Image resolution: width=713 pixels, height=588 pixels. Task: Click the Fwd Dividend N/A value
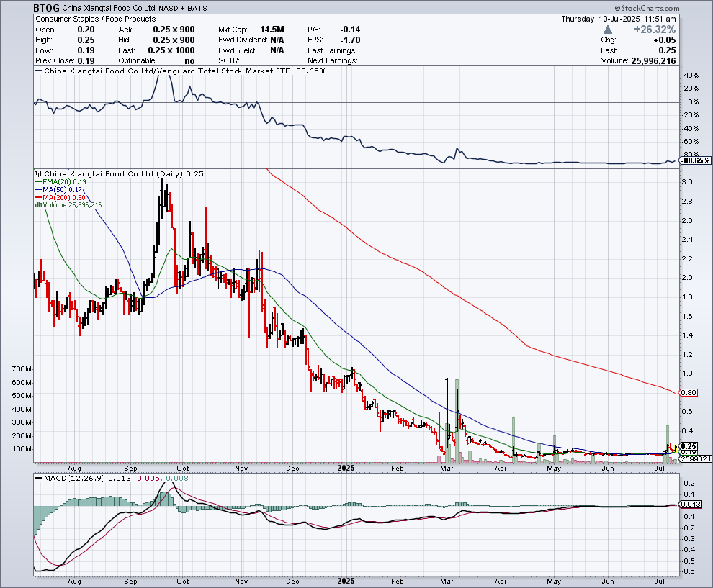coord(277,40)
